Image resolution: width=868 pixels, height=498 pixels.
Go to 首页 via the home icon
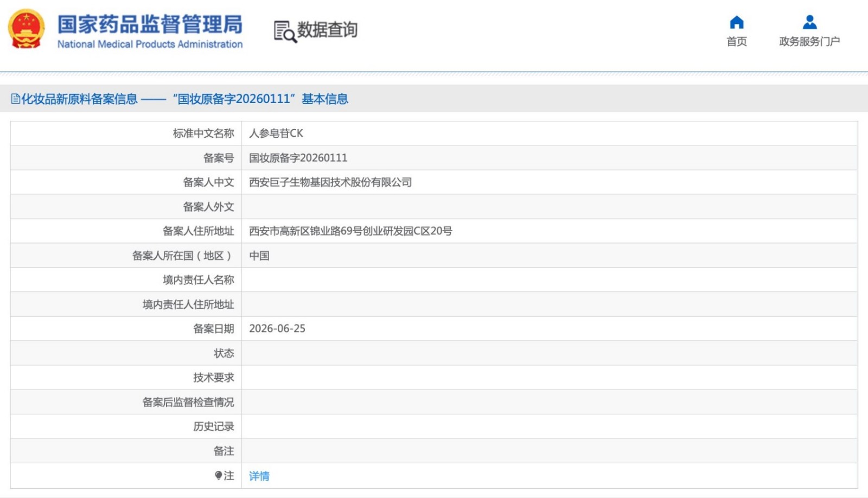point(737,22)
